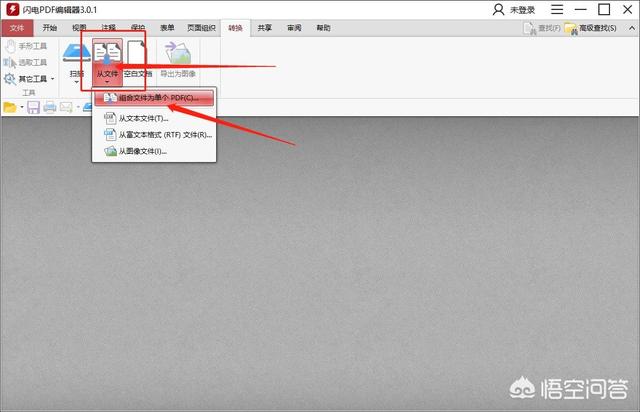
Task: Click the save floppy disk icon
Action: point(33,107)
